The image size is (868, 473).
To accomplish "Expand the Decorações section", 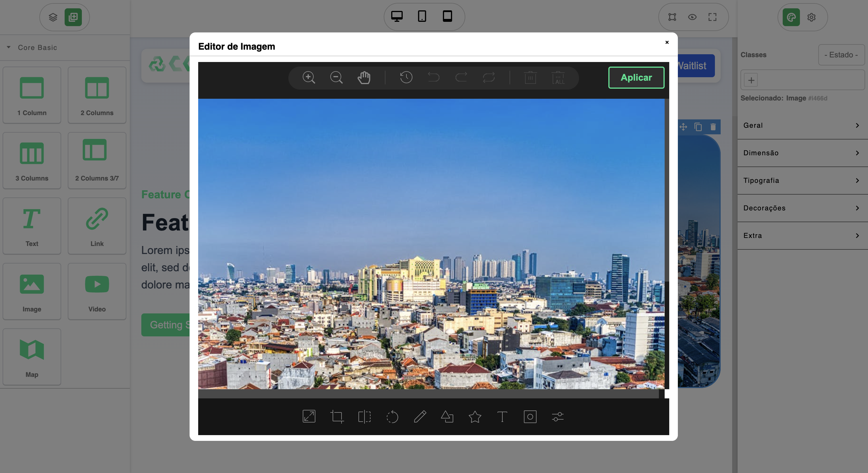I will [x=802, y=208].
